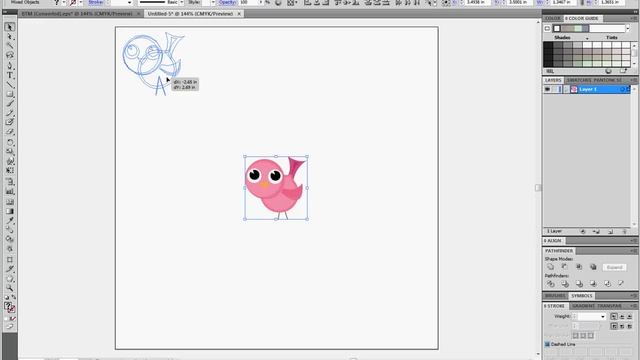Click the base color swatch in Color Guide

557,29
